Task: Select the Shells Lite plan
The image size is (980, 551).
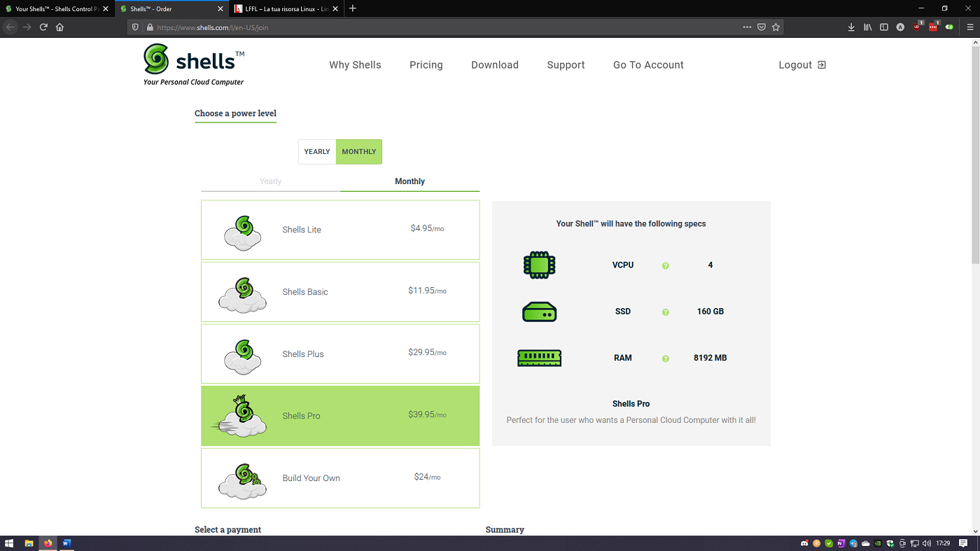Action: pos(340,230)
